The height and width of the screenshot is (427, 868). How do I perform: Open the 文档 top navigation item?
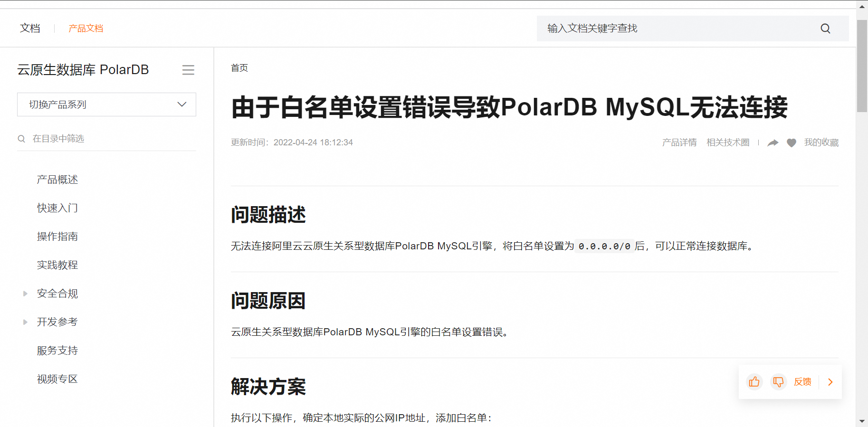tap(30, 28)
